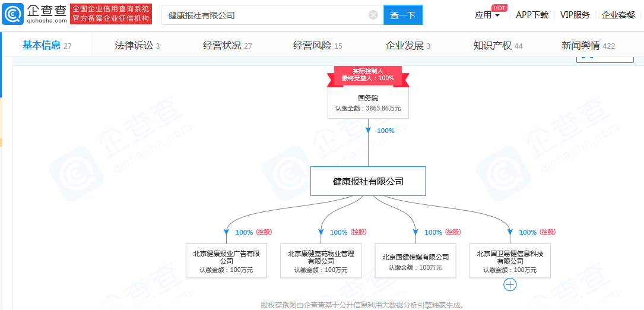Select the 健康报社有限公司 central node
This screenshot has width=644, height=310.
368,181
